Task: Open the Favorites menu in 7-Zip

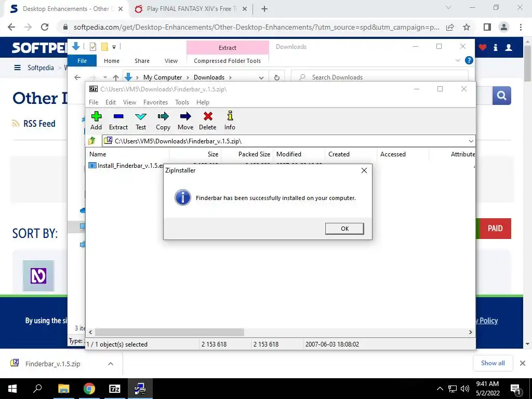Action: pos(155,102)
